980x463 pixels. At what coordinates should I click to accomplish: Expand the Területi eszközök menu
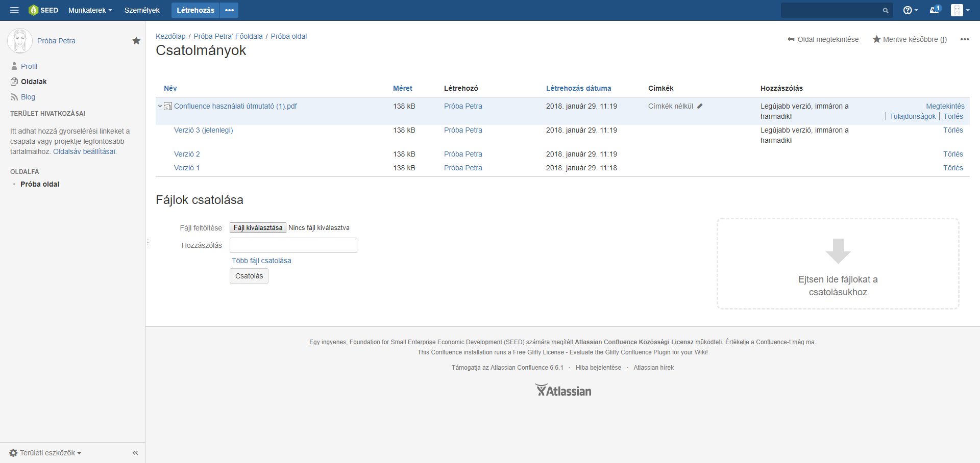coord(45,453)
